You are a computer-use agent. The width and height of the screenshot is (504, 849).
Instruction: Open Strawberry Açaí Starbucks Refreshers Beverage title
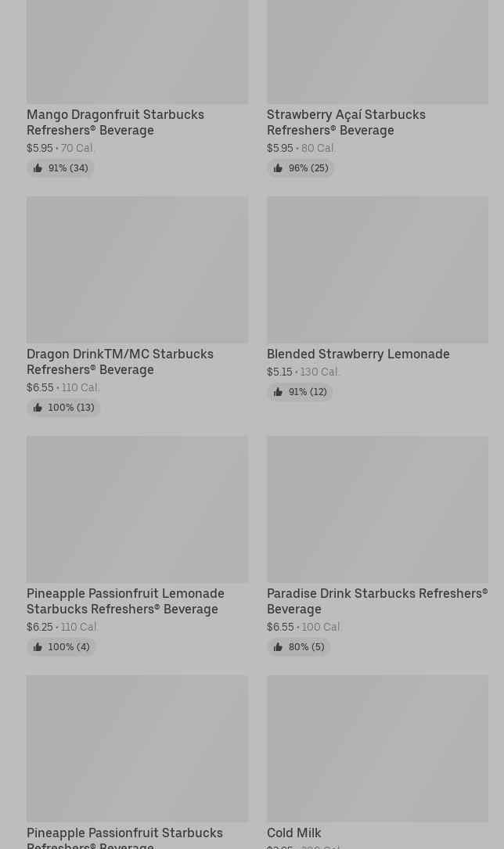pos(346,122)
